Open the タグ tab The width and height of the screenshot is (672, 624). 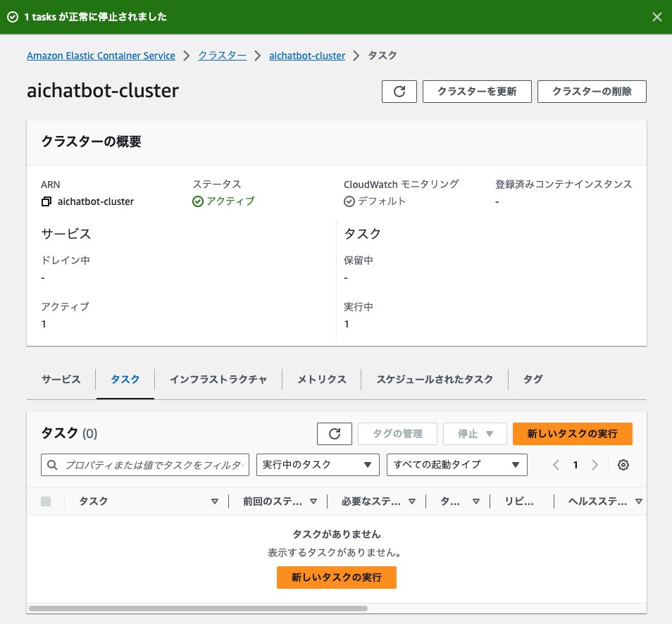(x=533, y=380)
